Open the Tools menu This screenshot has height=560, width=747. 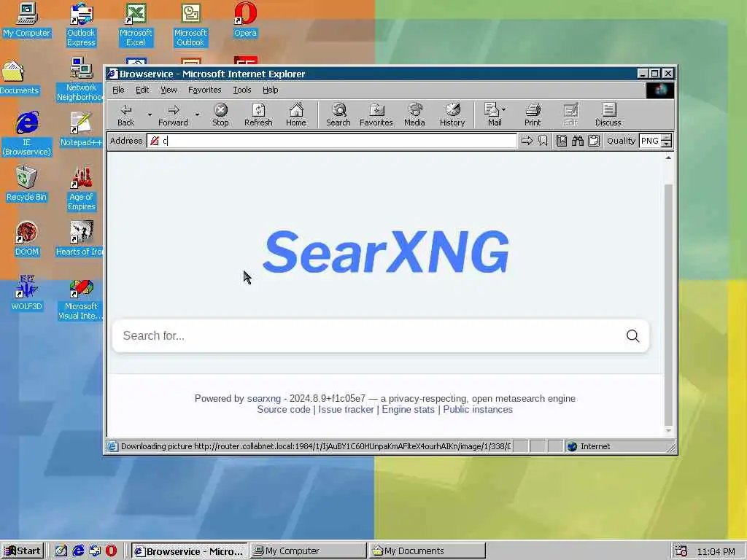click(242, 90)
